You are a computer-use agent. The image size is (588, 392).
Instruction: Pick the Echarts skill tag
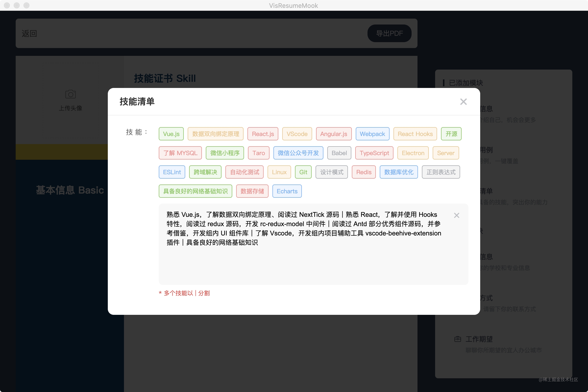point(287,191)
